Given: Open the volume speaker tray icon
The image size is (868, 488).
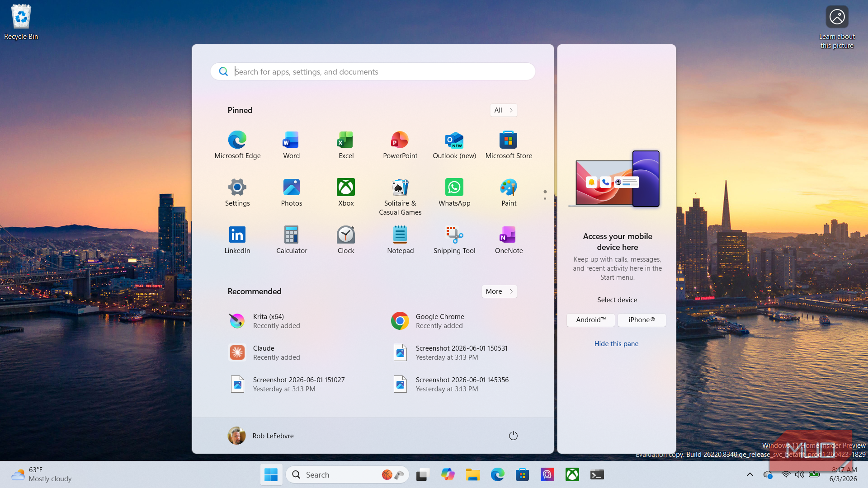Looking at the screenshot, I should (800, 474).
